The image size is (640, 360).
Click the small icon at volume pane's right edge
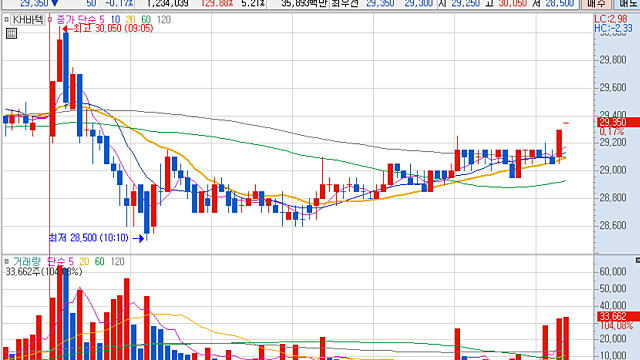pyautogui.click(x=638, y=260)
